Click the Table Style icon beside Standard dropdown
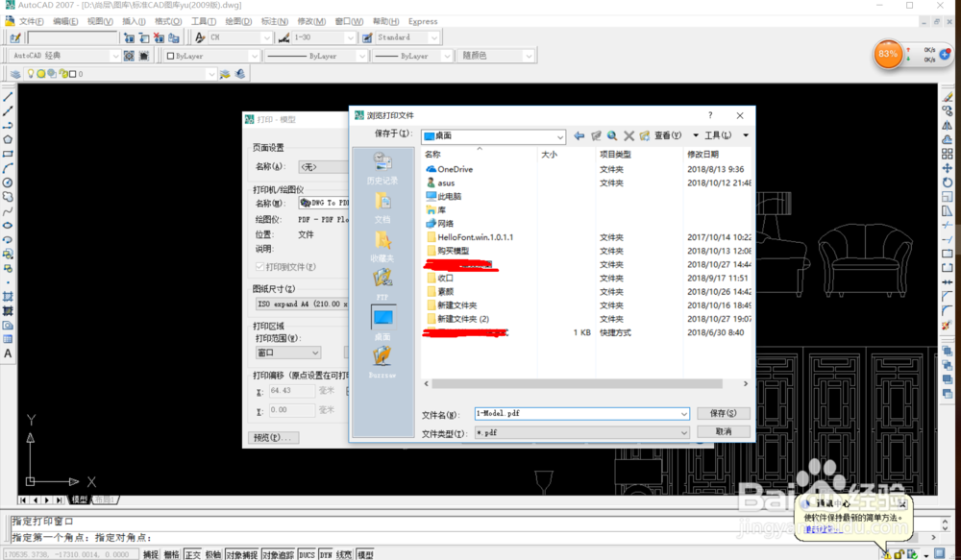The height and width of the screenshot is (560, 961). 367,37
